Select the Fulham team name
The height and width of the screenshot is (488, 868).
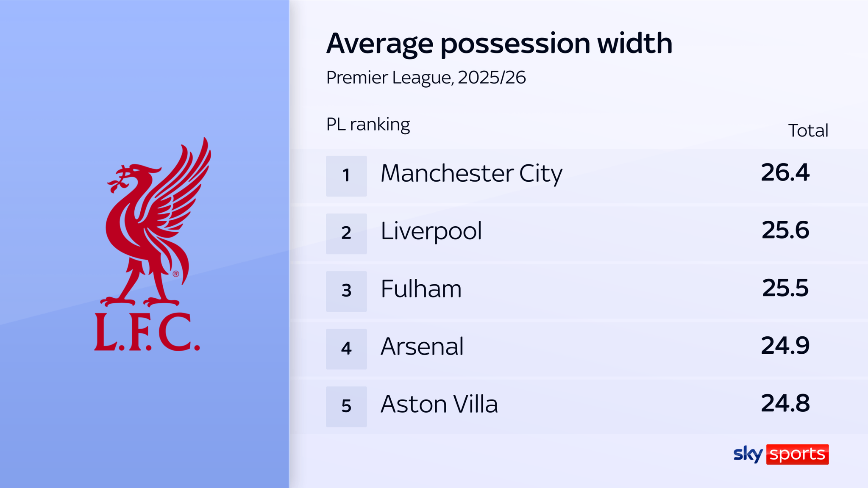pyautogui.click(x=421, y=289)
